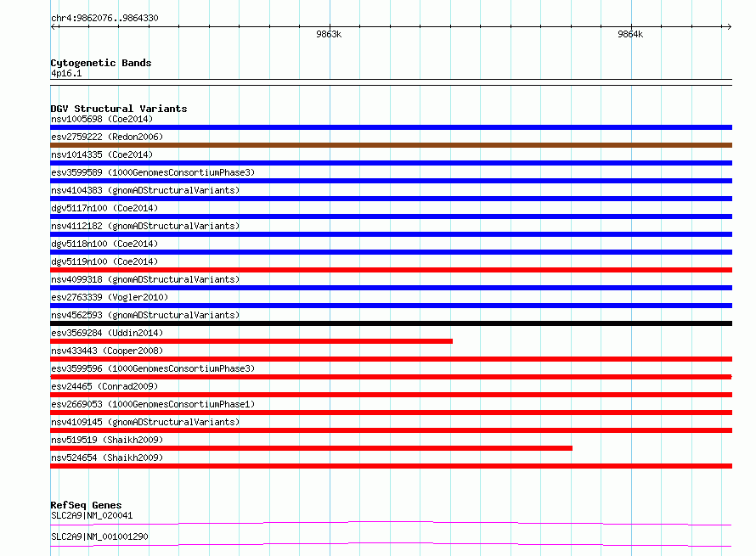Open the nsv1014335 (Coe2014) variant label
Image resolution: width=756 pixels, height=556 pixels.
coord(102,154)
